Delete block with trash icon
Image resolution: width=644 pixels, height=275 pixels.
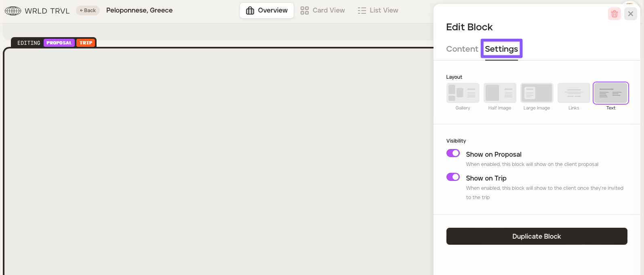[614, 14]
